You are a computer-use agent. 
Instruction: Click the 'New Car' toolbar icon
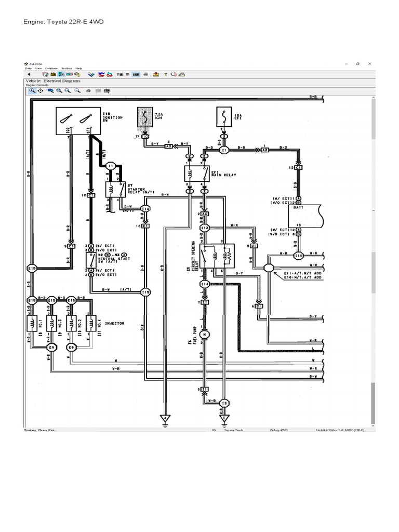(101, 74)
